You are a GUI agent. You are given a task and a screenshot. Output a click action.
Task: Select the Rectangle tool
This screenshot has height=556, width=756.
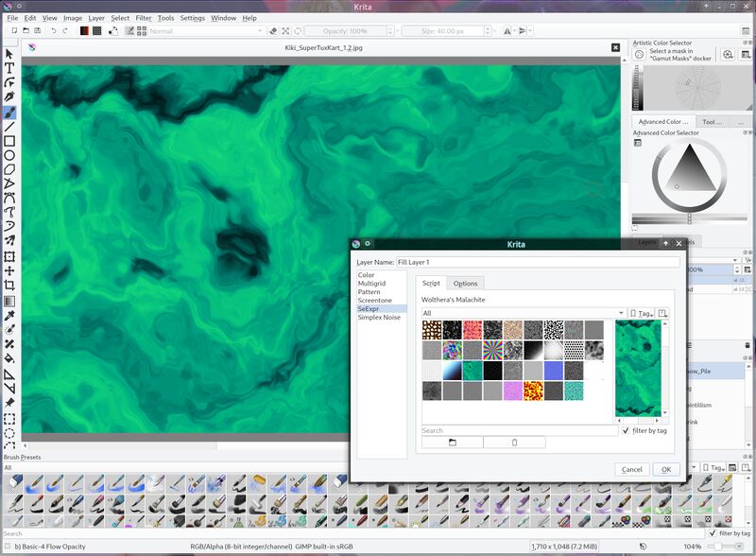click(9, 142)
